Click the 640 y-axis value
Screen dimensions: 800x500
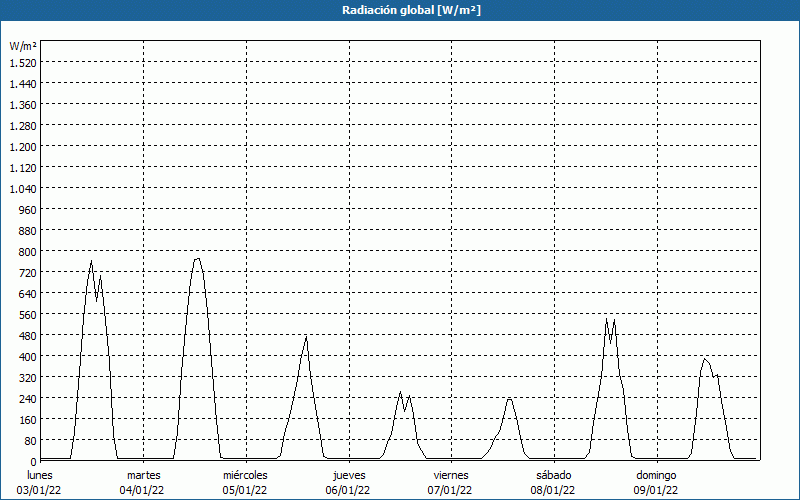tap(28, 293)
